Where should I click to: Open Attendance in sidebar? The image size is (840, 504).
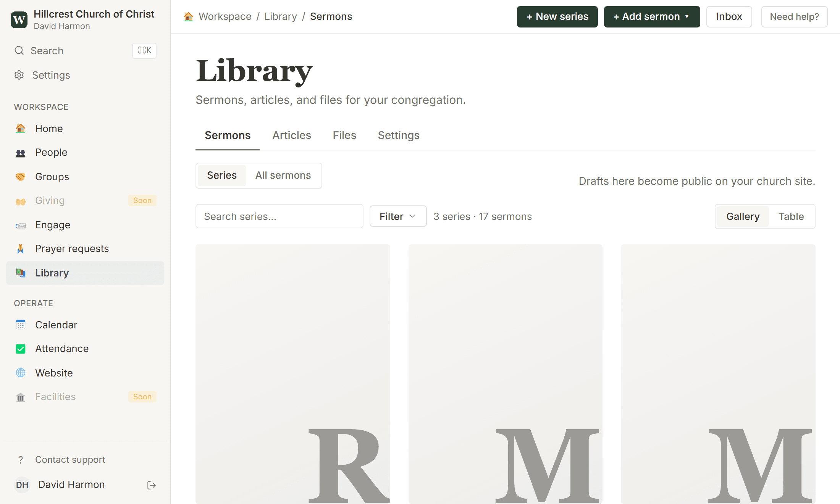point(85,349)
